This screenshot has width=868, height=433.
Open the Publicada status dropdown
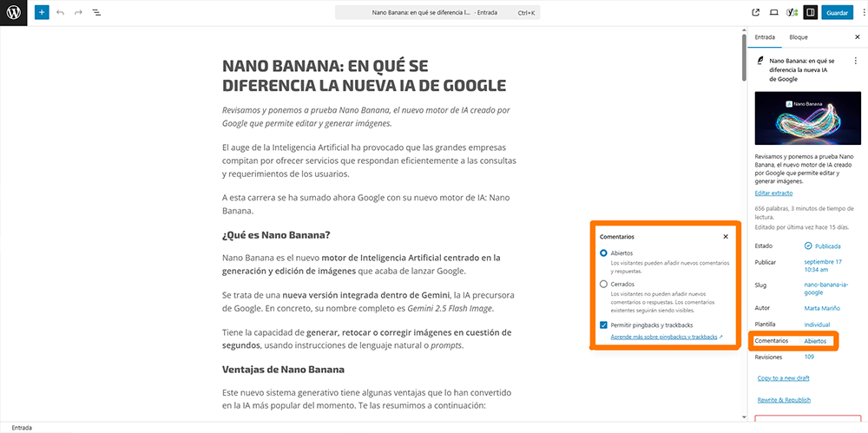[822, 246]
